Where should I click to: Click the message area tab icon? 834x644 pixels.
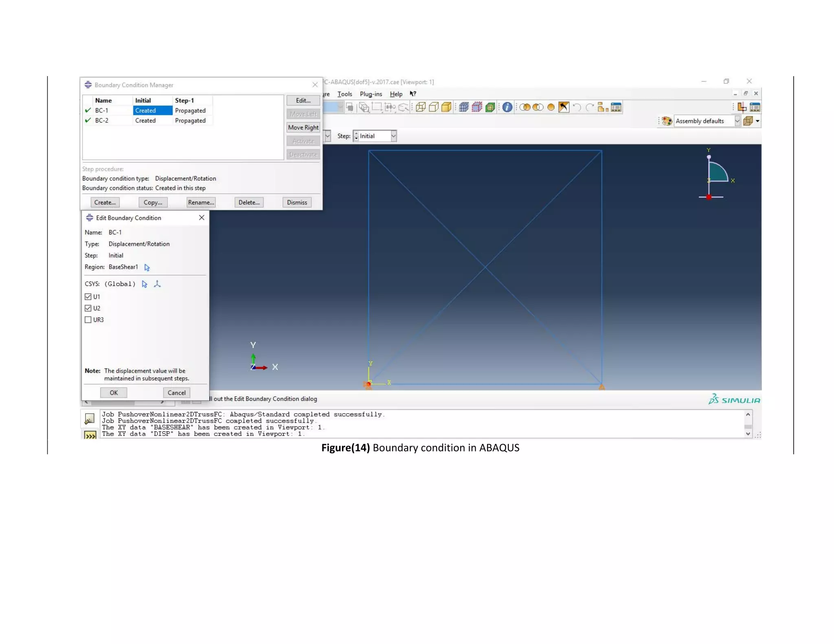(89, 418)
